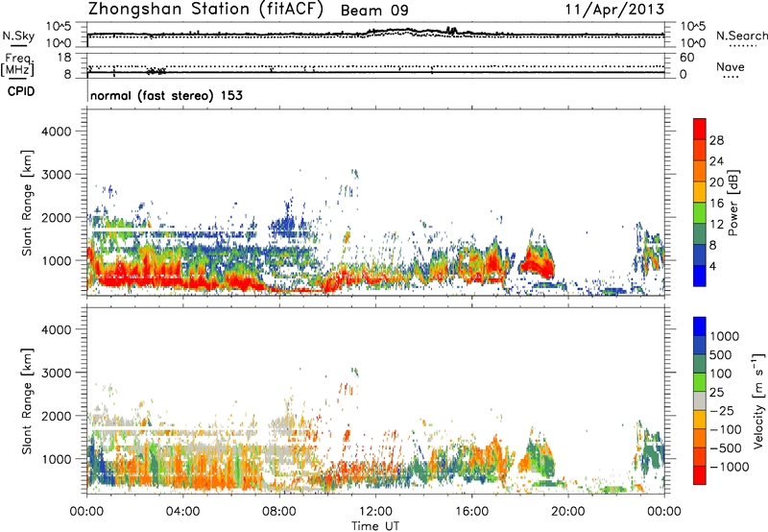Viewport: 768px width, 532px height.
Task: Select the 'N.Sky' legend label
Action: point(18,36)
